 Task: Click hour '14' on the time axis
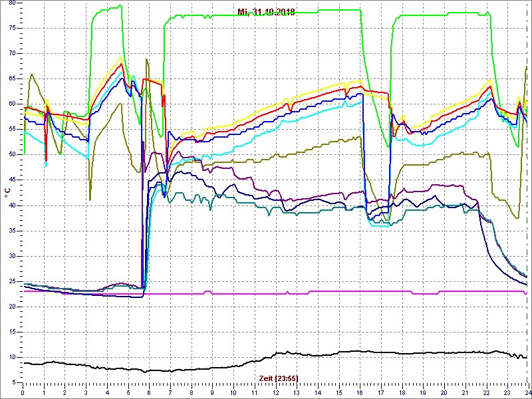[x=318, y=392]
